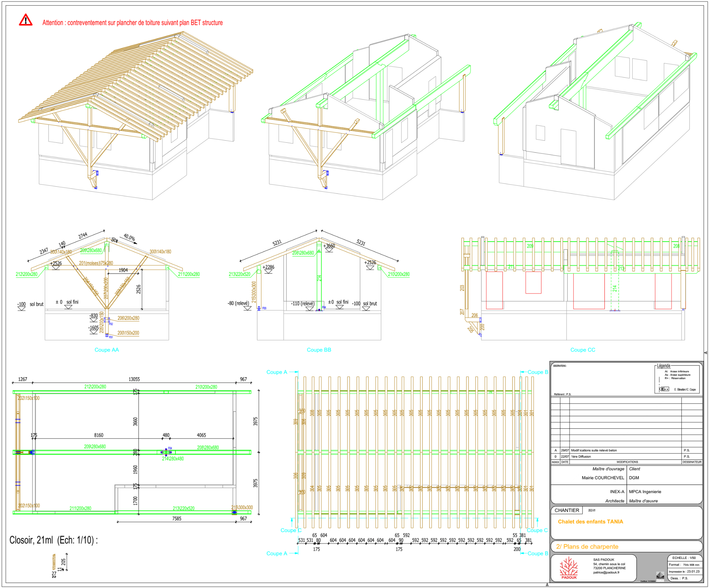Click the small certification logo beside the PADOUK address
709x588 pixels.
tap(660, 576)
